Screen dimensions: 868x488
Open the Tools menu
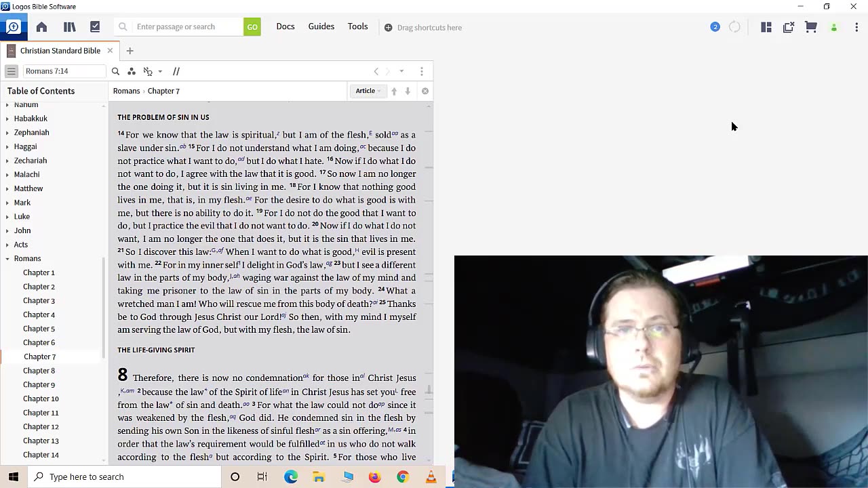click(358, 26)
